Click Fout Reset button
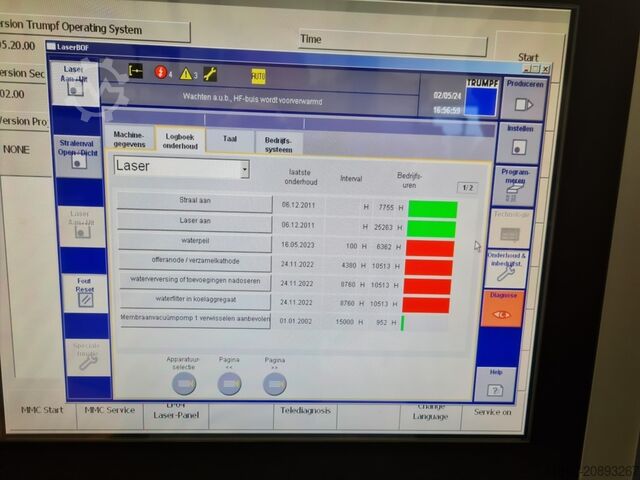Screen dimensions: 640x480 [85, 293]
